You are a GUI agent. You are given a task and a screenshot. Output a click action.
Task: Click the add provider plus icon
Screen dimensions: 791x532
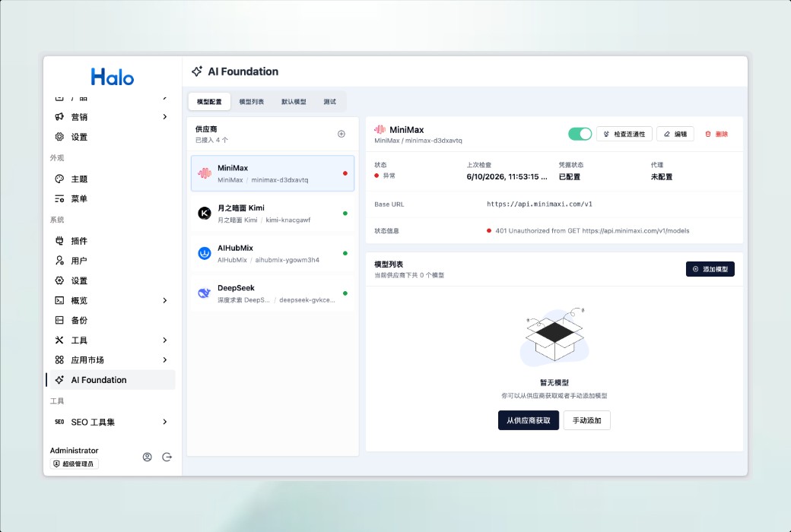coord(341,134)
